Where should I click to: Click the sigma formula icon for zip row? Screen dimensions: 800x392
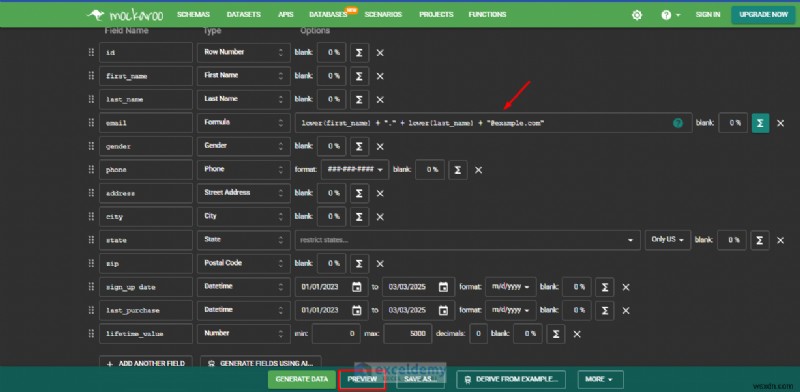pyautogui.click(x=359, y=264)
